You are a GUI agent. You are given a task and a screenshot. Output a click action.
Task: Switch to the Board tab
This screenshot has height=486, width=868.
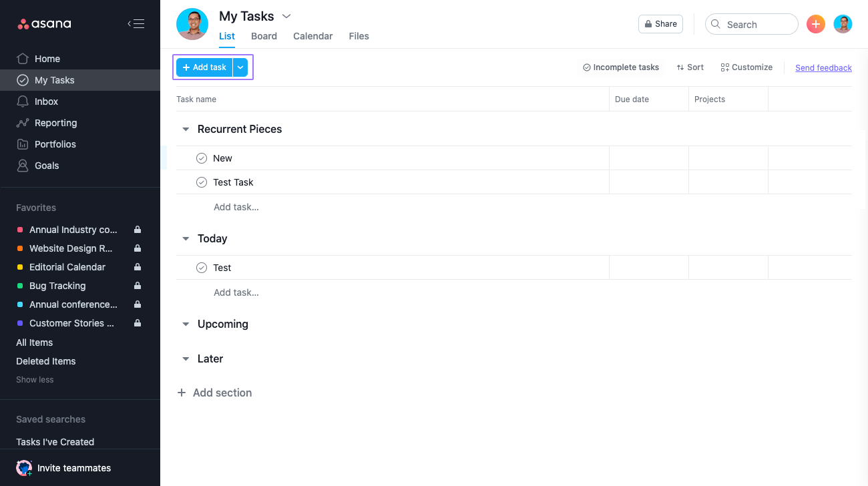(264, 36)
